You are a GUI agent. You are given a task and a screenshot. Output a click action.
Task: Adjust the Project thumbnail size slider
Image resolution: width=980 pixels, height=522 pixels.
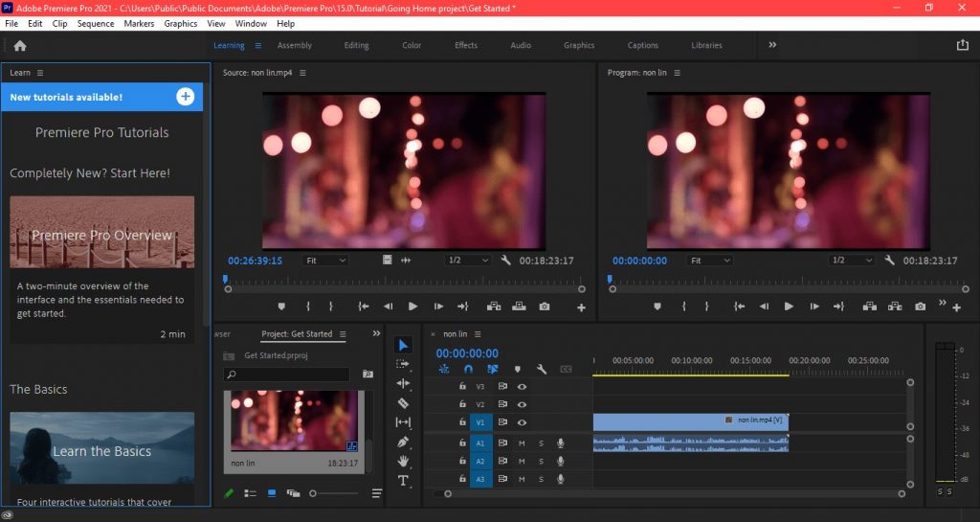[313, 493]
